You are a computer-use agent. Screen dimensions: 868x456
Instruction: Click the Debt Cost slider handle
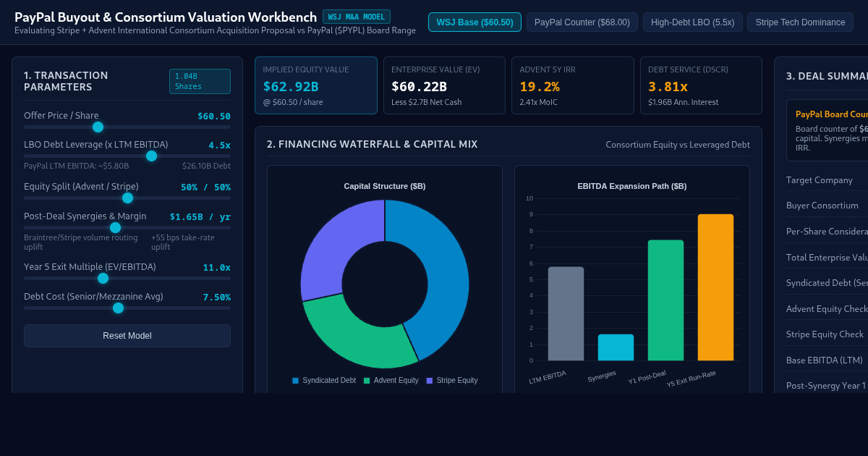point(118,308)
